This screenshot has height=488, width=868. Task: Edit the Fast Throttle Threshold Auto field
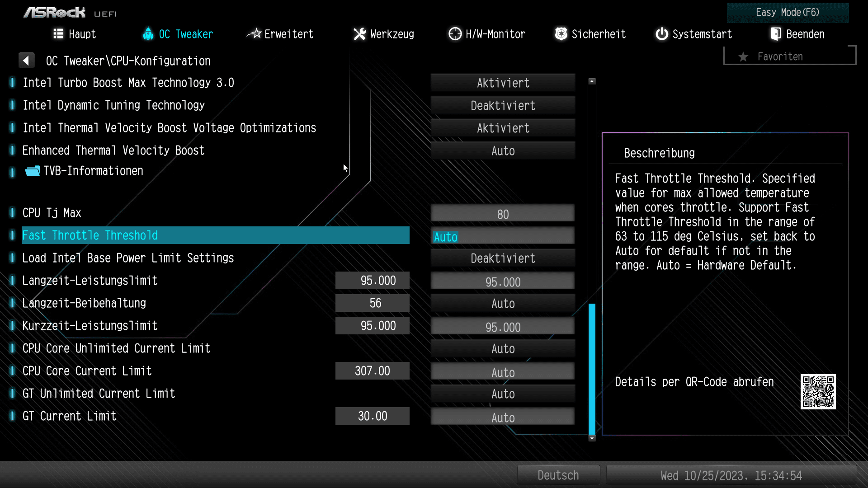click(x=503, y=236)
